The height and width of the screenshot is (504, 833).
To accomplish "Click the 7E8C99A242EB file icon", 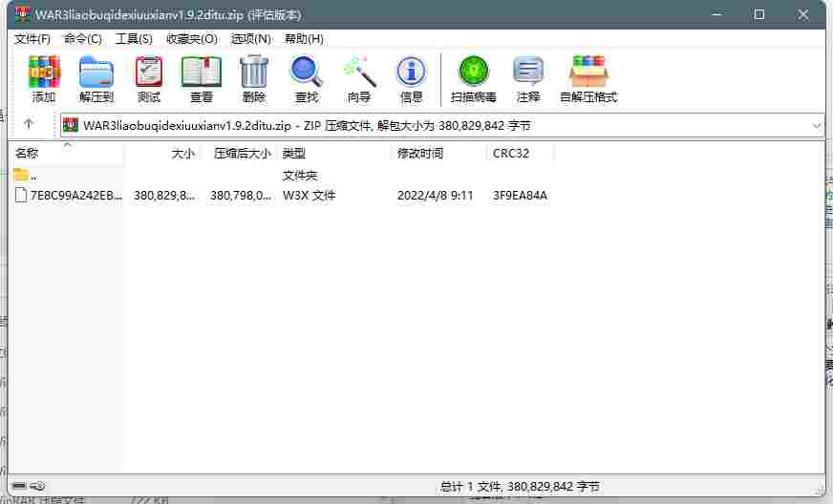I will (21, 195).
